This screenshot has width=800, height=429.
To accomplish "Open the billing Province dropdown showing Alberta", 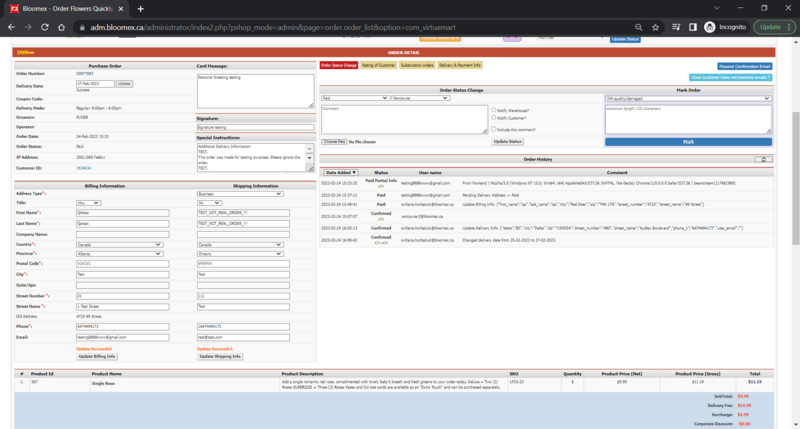I will coord(119,254).
